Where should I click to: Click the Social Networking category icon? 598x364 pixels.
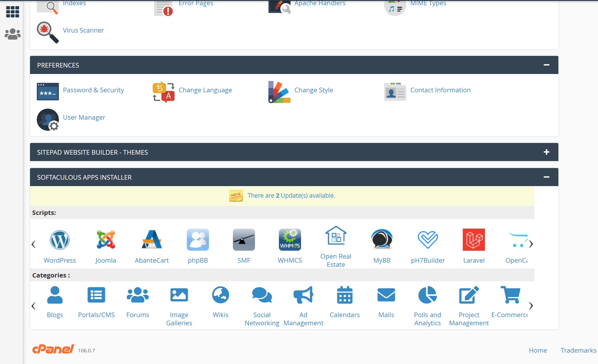[x=261, y=295]
